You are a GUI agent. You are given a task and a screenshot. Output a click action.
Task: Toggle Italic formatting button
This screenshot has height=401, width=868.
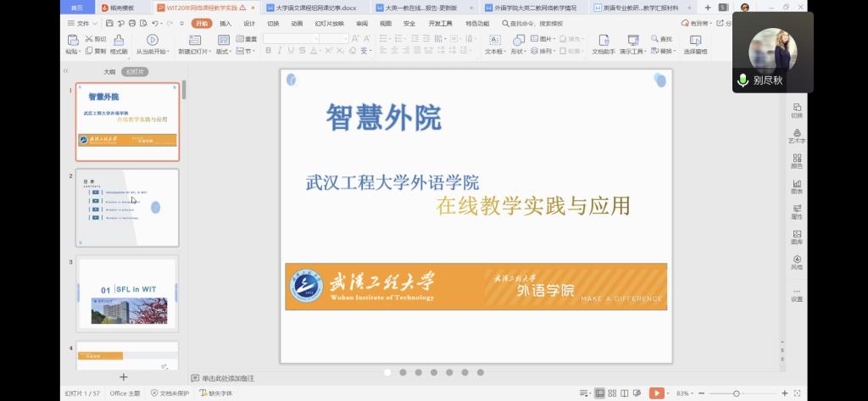[280, 50]
